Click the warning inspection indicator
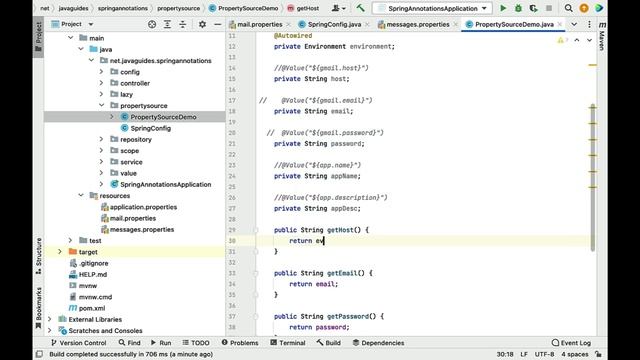Image resolution: width=640 pixels, height=360 pixels. tap(562, 40)
